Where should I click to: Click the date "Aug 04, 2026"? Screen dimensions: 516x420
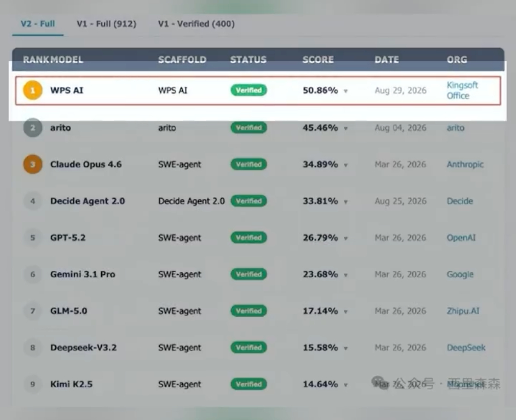pos(401,128)
